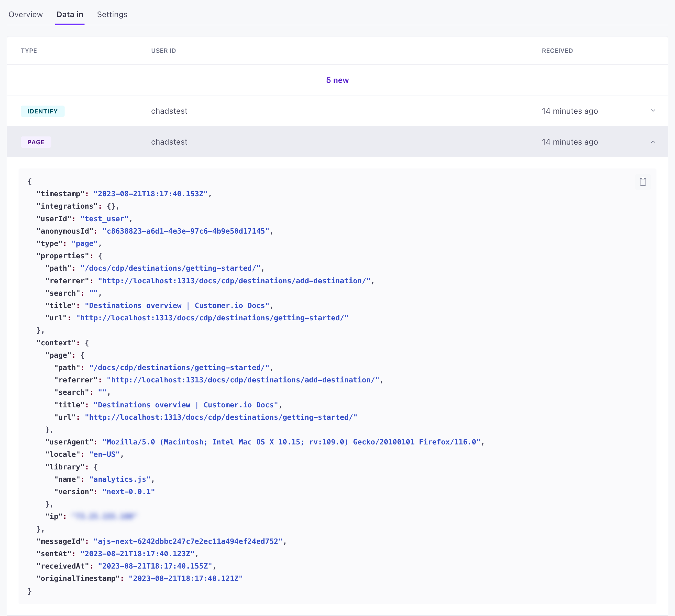Copy the JSON payload with clipboard icon
The width and height of the screenshot is (675, 616).
point(642,182)
